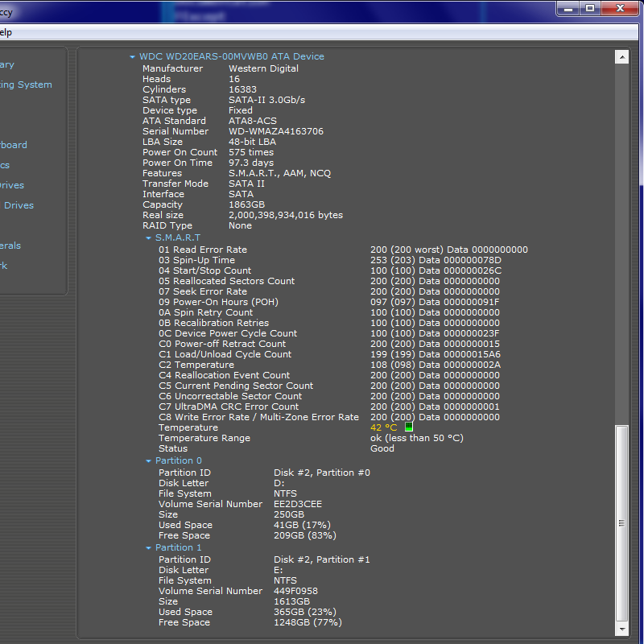
Task: Click the C1 Load/Unload Cycle Count row
Action: (x=329, y=354)
